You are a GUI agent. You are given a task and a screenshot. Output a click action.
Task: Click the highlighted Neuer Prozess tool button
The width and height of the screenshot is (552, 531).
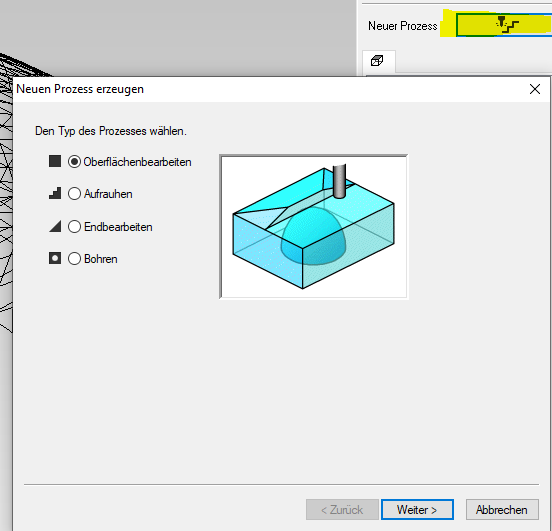click(504, 24)
